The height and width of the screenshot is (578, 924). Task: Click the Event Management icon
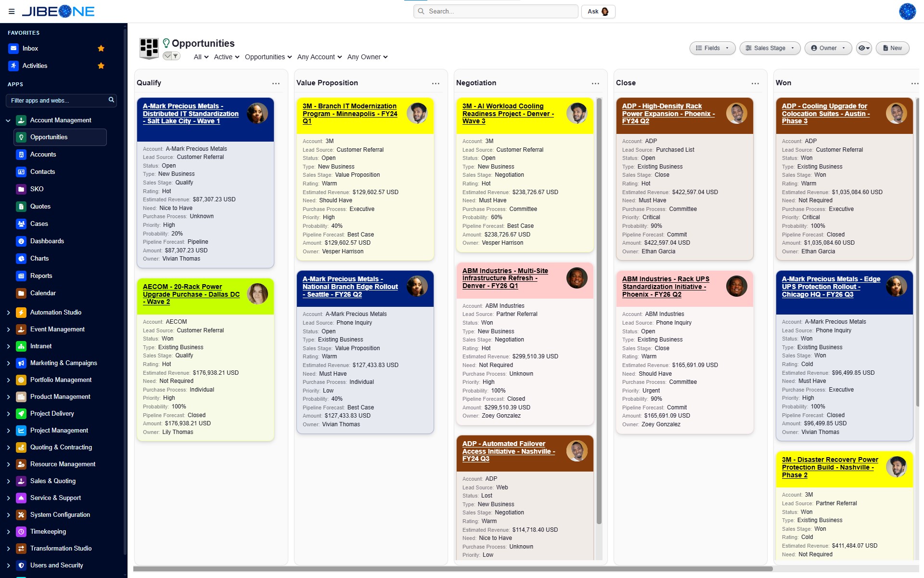21,329
